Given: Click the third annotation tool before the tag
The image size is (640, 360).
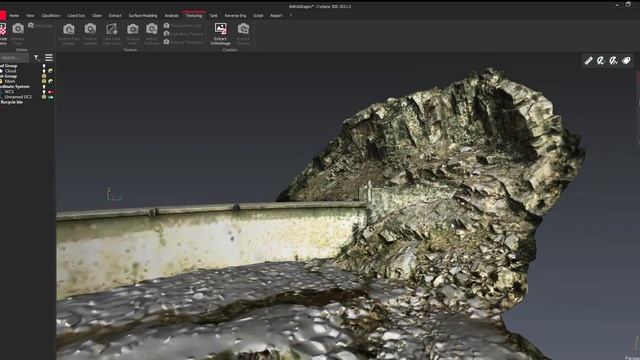Looking at the screenshot, I should tap(613, 61).
